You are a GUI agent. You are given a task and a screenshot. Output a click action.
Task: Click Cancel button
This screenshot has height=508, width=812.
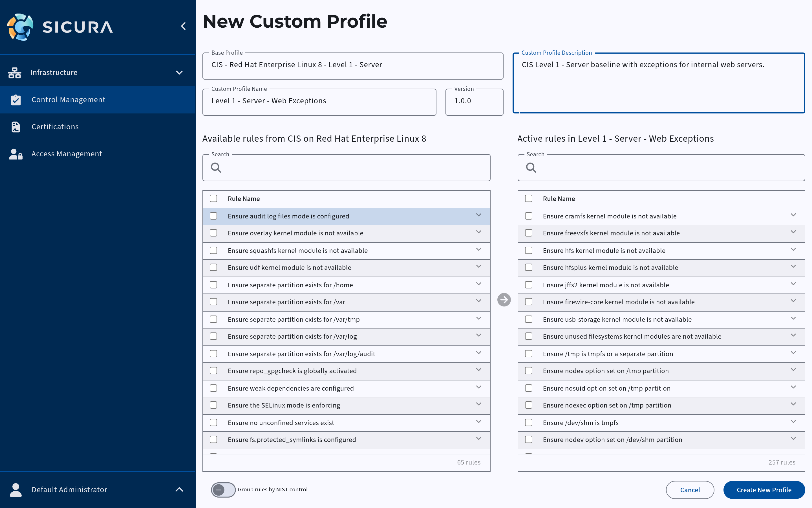690,490
